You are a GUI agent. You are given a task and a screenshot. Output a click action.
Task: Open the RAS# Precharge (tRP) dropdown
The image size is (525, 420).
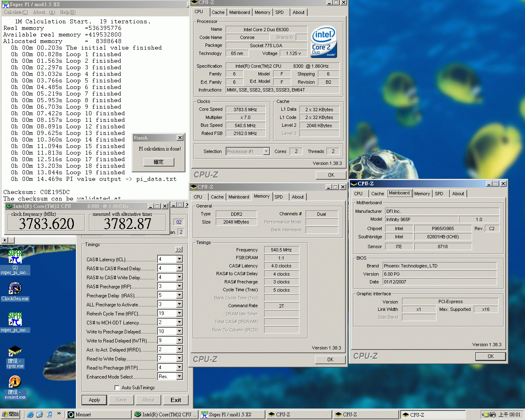[179, 286]
